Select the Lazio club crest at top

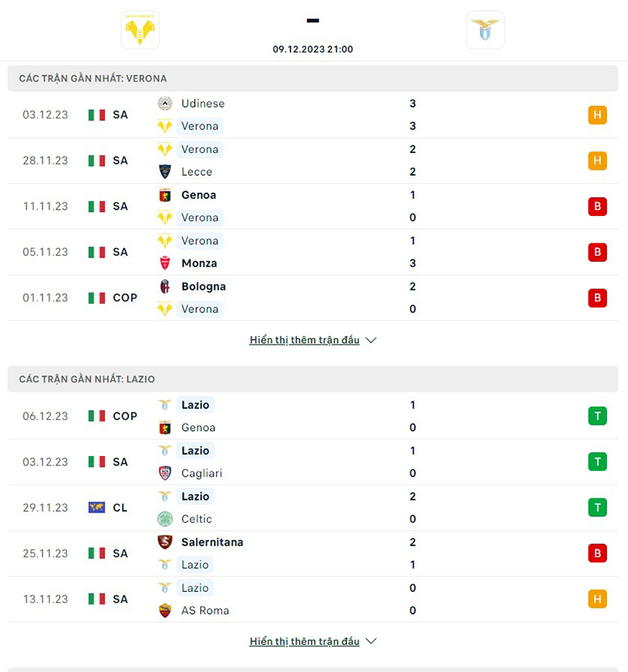coord(485,30)
